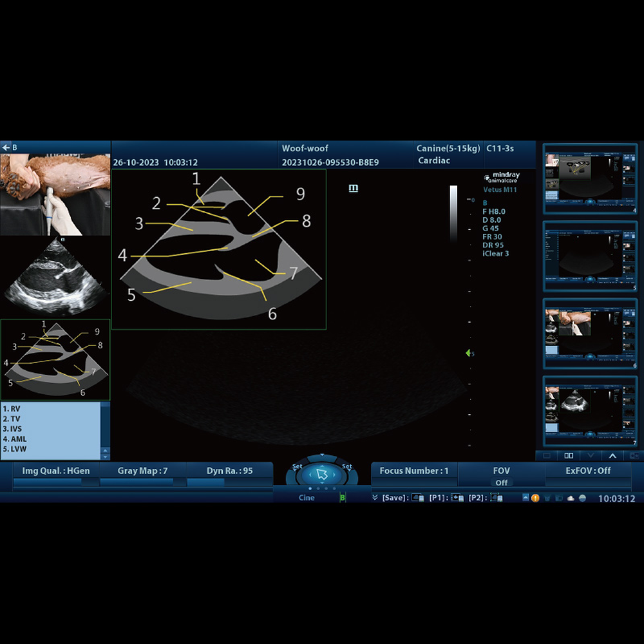Adjust the Dyn Ra. 95 control
644x644 pixels.
pos(230,471)
